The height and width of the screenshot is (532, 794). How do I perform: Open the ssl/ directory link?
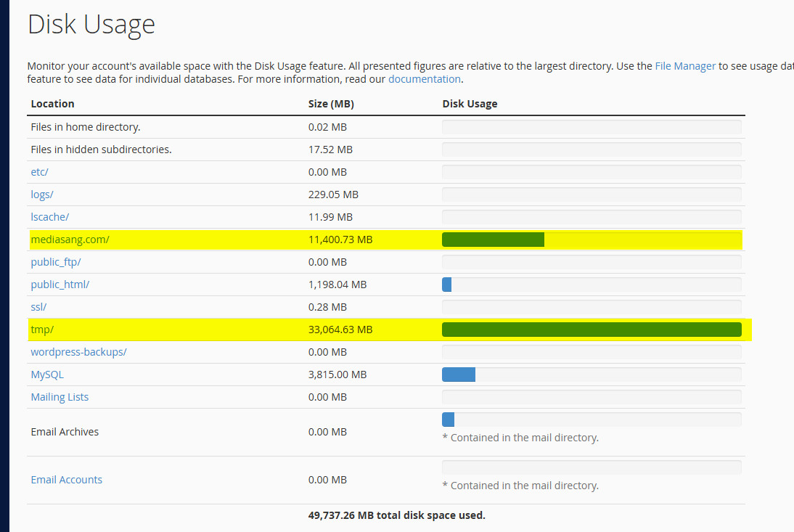(38, 307)
